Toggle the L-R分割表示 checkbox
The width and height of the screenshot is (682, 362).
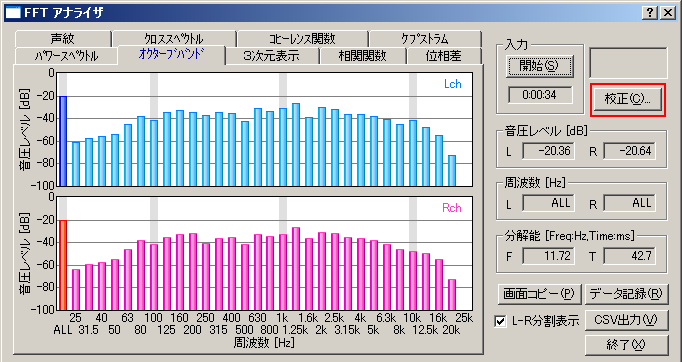pyautogui.click(x=501, y=322)
